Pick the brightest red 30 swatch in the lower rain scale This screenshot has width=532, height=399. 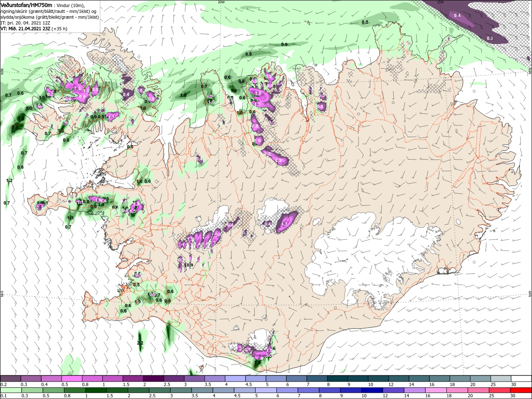pyautogui.click(x=521, y=390)
